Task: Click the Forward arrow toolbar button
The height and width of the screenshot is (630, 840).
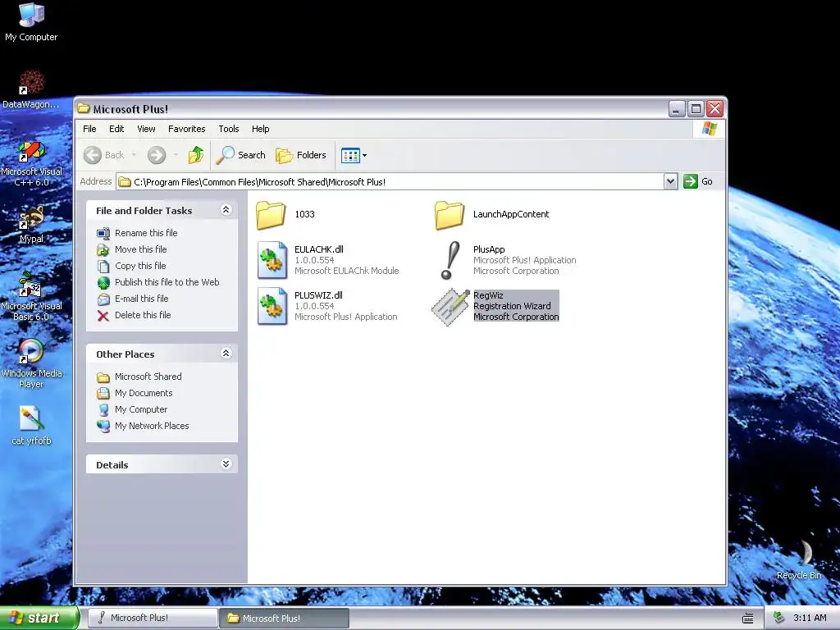Action: coord(157,155)
